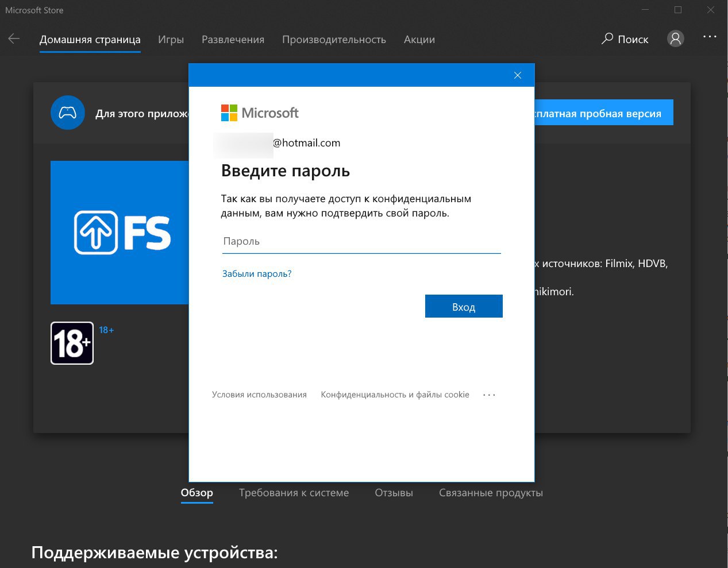Click the Забыли пароль? link

[x=257, y=274]
